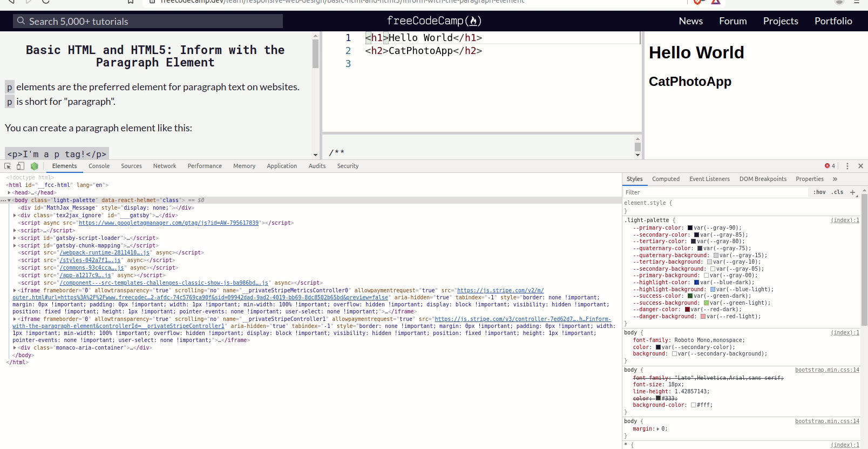
Task: Focus the Styles Filter input
Action: (x=715, y=192)
